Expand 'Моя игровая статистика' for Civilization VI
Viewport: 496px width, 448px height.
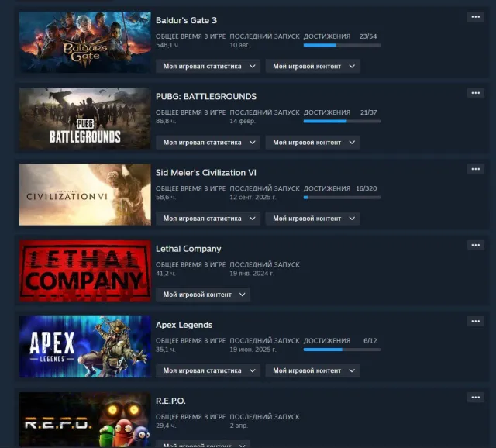click(208, 219)
